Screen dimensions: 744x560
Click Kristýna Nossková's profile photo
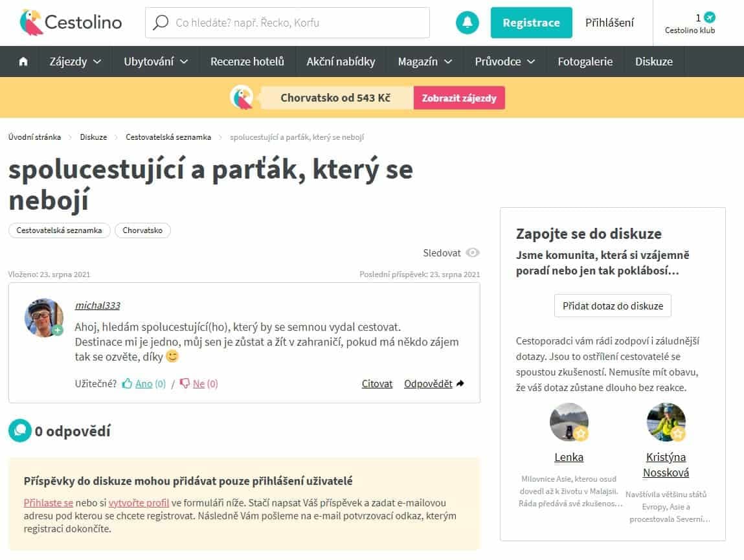pos(666,422)
